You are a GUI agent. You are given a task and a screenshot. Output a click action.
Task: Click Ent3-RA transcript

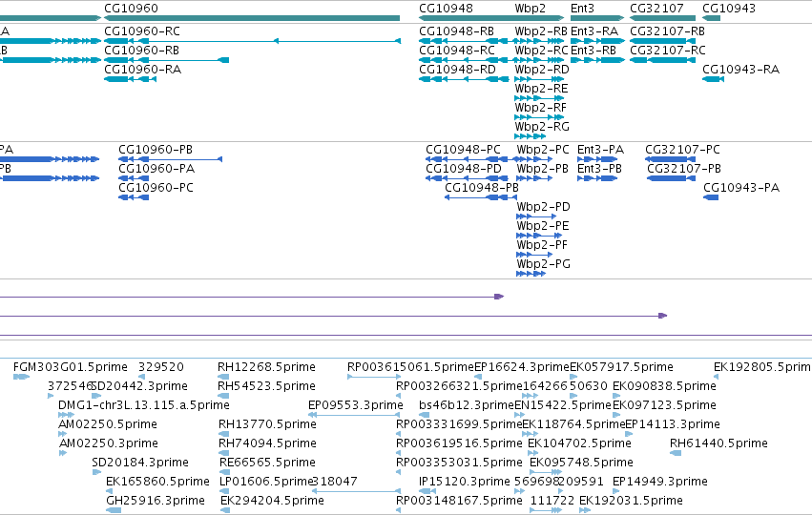(x=597, y=41)
